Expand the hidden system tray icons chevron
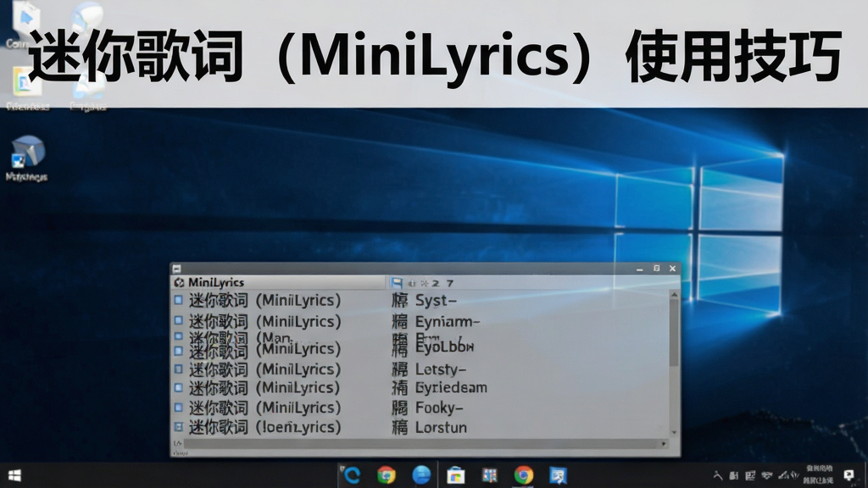868x488 pixels. pos(718,475)
